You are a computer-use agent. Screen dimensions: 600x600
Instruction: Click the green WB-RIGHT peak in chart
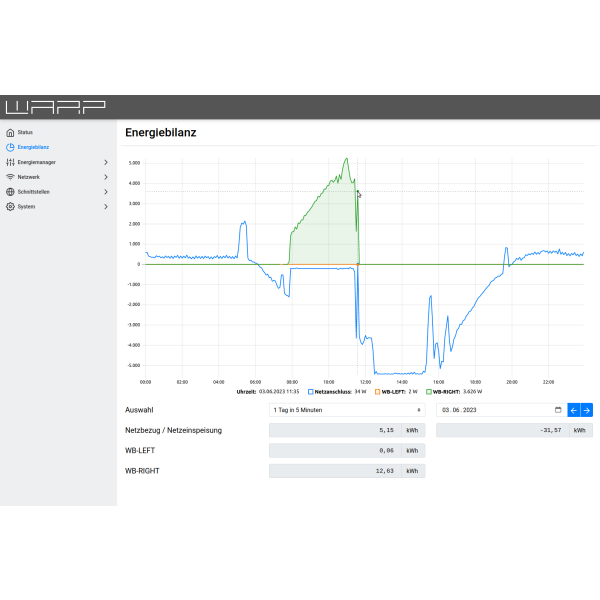click(347, 159)
